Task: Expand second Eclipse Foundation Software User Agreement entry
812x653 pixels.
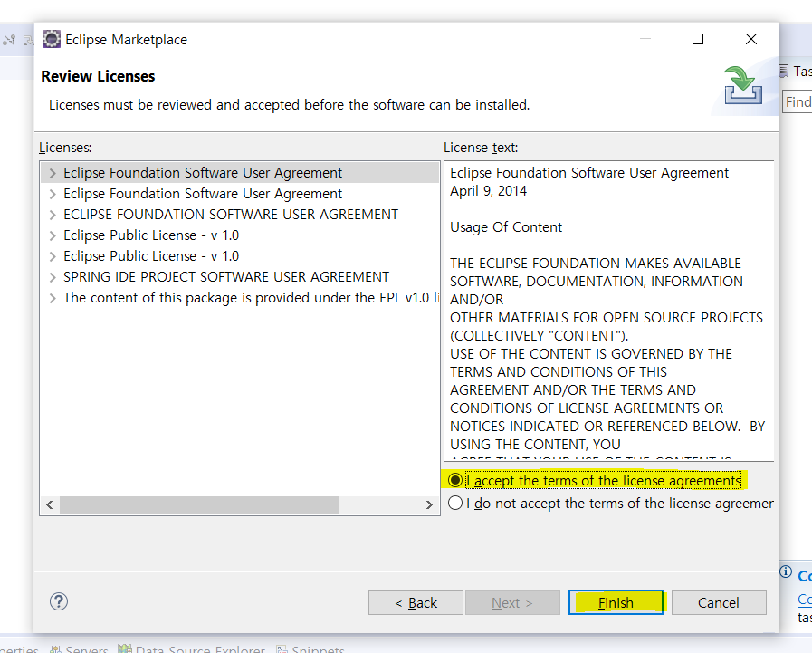Action: point(53,194)
